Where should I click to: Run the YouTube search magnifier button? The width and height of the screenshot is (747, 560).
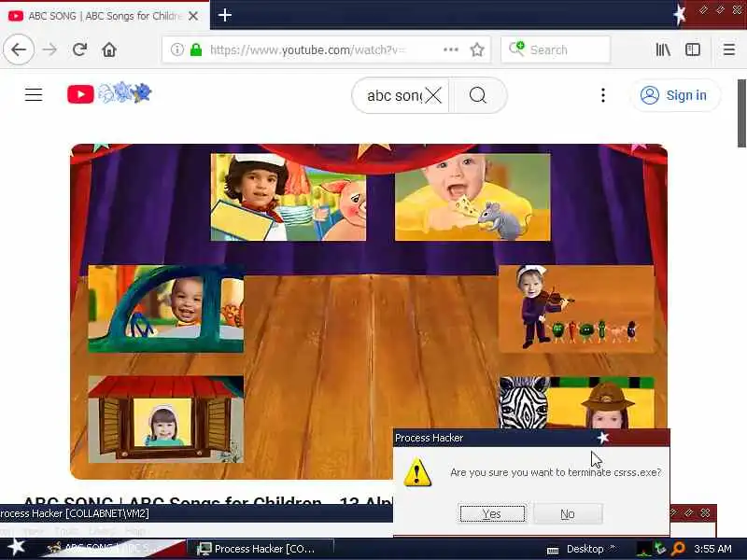[x=478, y=95]
